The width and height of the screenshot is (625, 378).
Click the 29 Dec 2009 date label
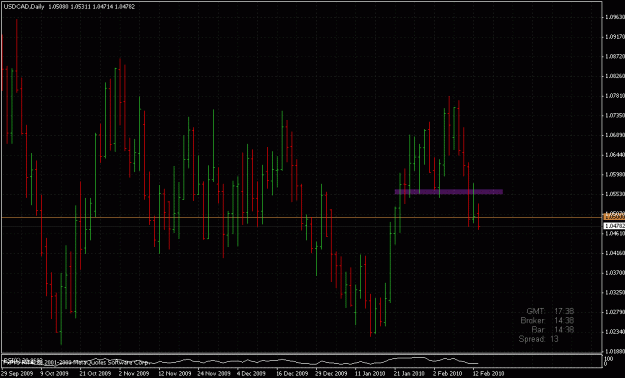click(x=331, y=374)
